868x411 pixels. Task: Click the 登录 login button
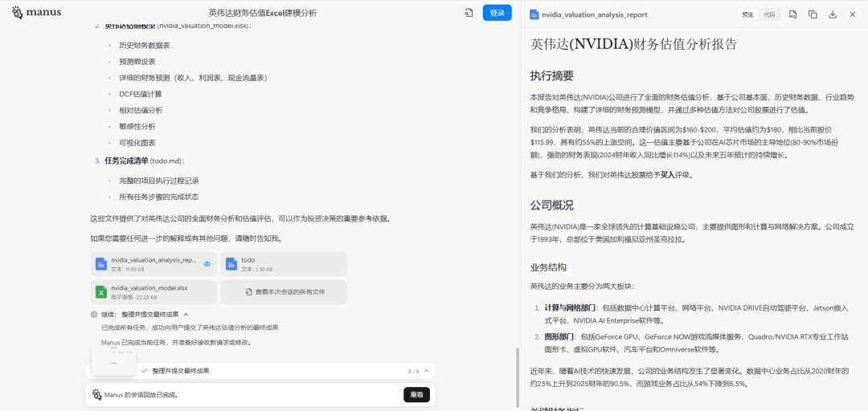(x=497, y=13)
